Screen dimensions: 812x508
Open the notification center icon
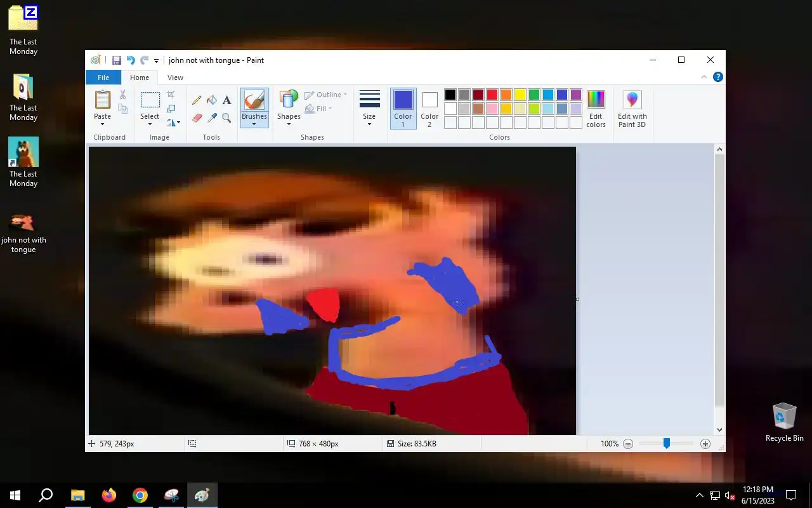click(791, 495)
